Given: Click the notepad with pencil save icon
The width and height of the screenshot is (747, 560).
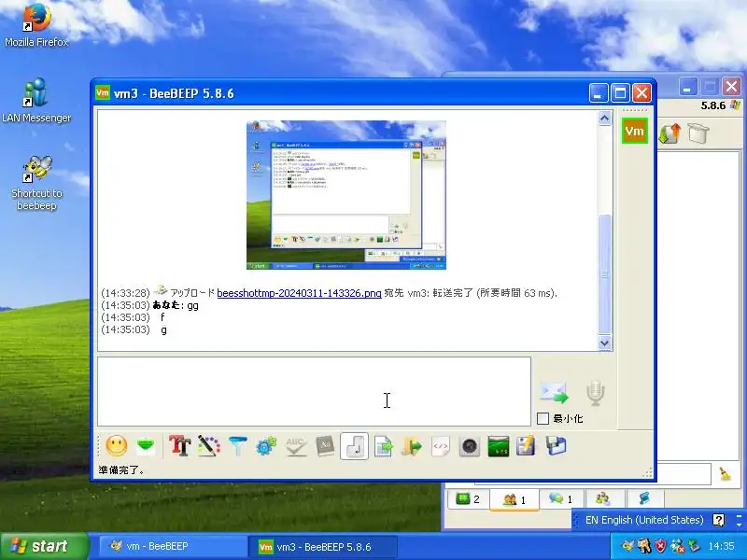Looking at the screenshot, I should [x=526, y=446].
